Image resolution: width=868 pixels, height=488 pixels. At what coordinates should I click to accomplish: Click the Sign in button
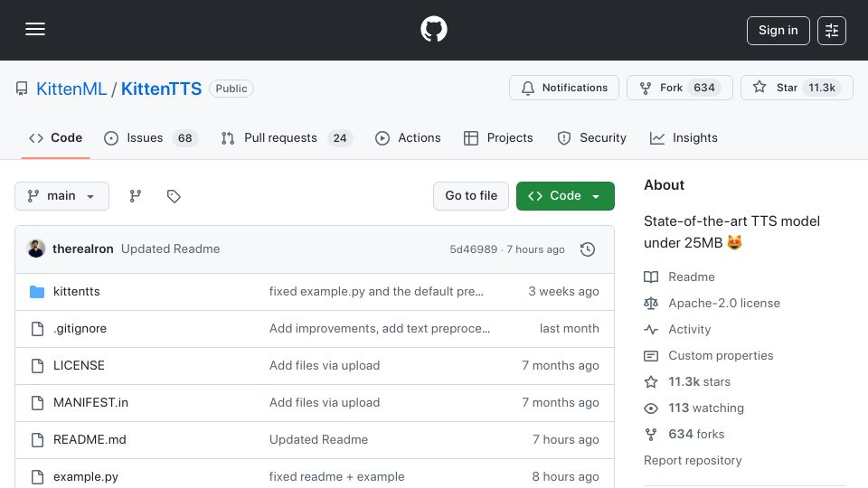(778, 31)
